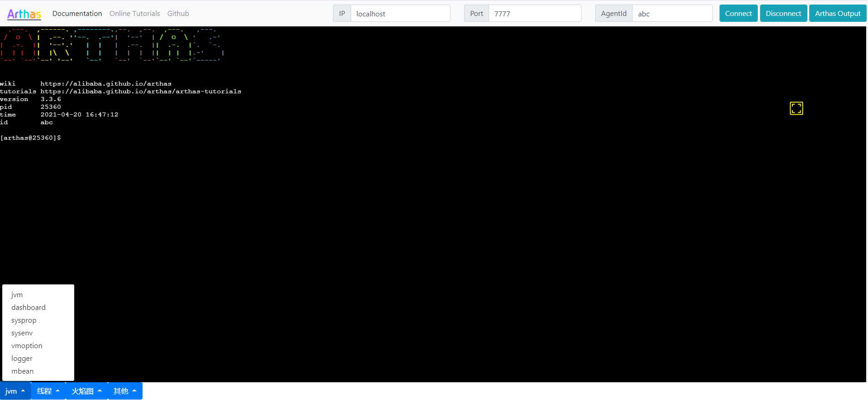Expand the 火焰图 dropdown menu
This screenshot has height=400, width=868.
click(x=87, y=391)
